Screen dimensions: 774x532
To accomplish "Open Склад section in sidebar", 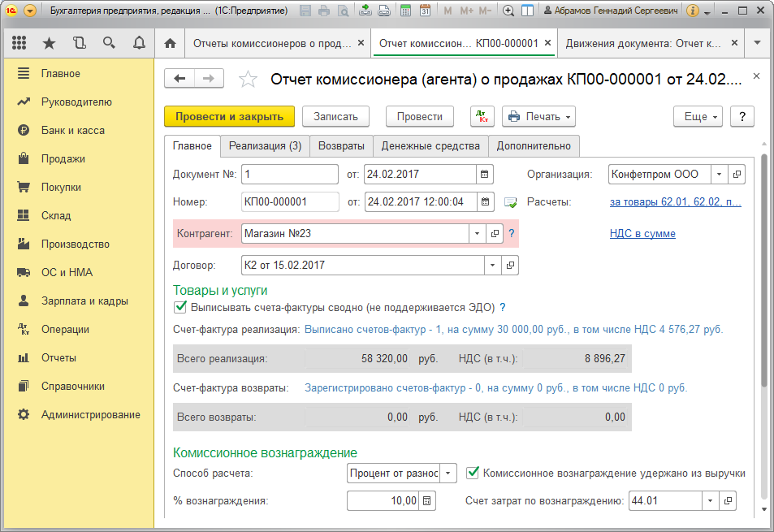I will (56, 216).
